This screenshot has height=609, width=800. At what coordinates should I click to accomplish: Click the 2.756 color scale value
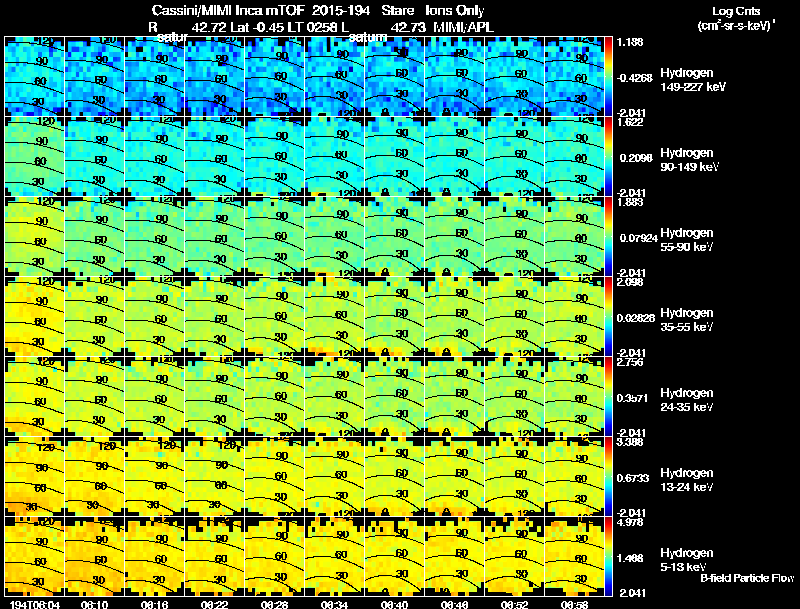click(x=630, y=362)
